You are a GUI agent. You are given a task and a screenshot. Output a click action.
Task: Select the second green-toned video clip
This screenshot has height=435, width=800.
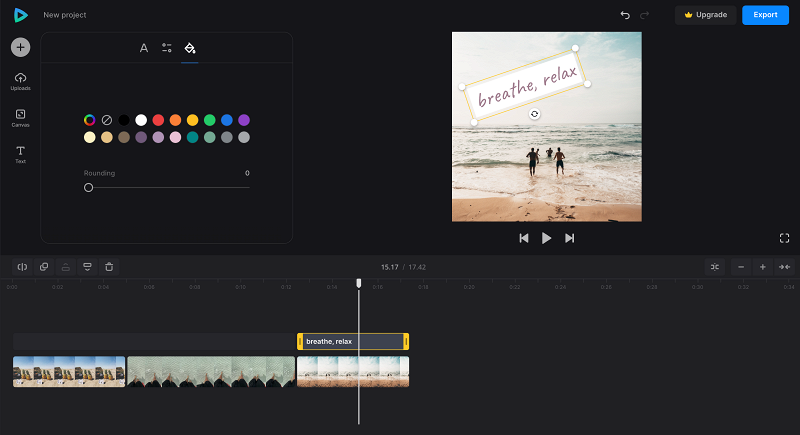[211, 372]
